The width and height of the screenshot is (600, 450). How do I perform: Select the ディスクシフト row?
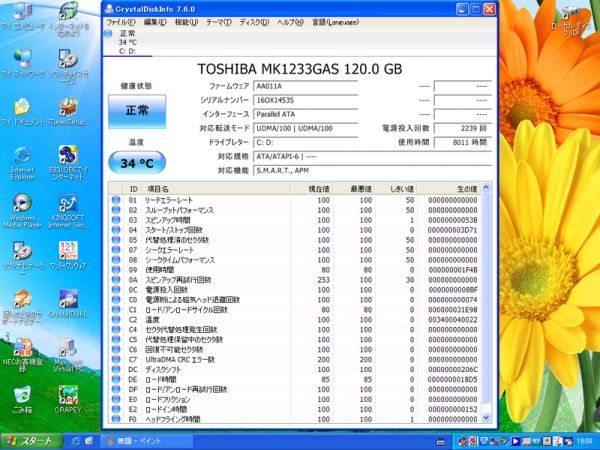click(295, 369)
